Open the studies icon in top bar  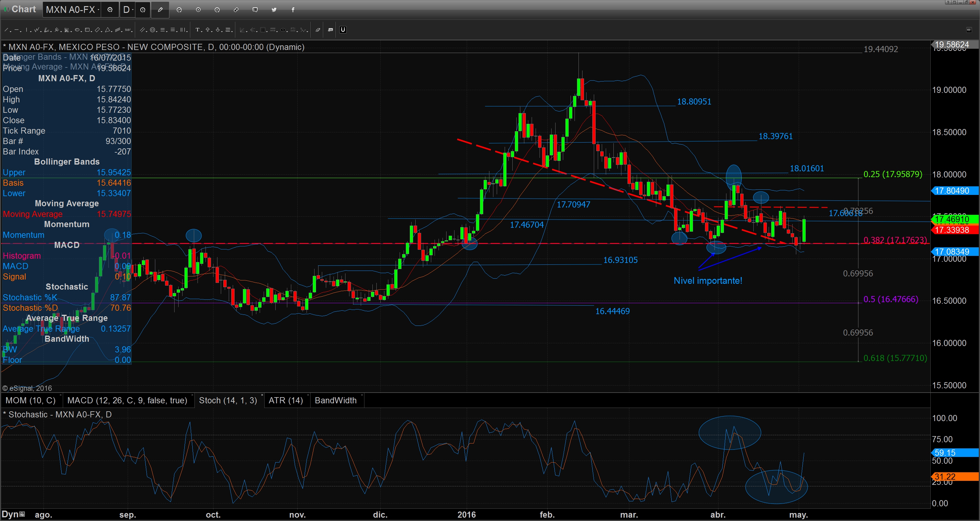tap(179, 10)
